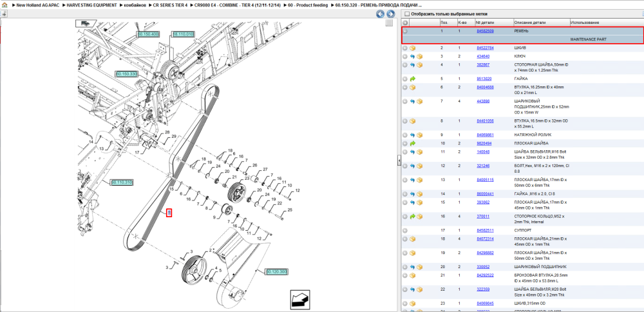Open part number 84582511 link
This screenshot has width=644, height=312.
[485, 231]
